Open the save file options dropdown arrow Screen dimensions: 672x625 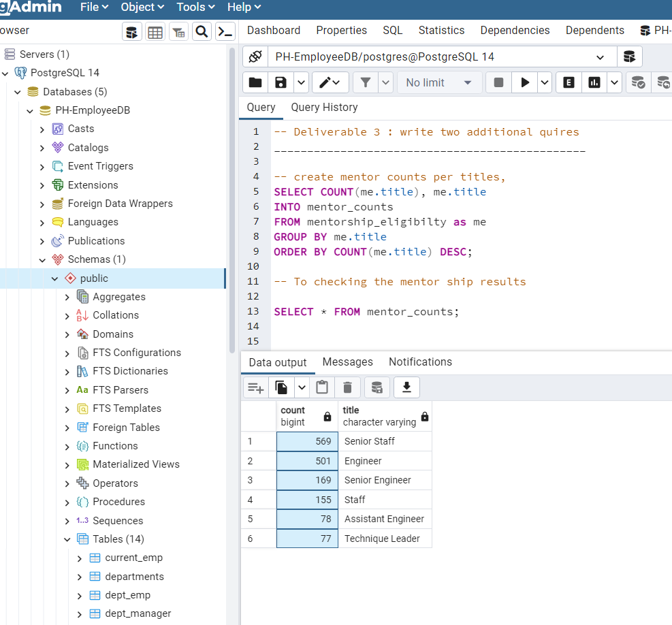(x=302, y=82)
